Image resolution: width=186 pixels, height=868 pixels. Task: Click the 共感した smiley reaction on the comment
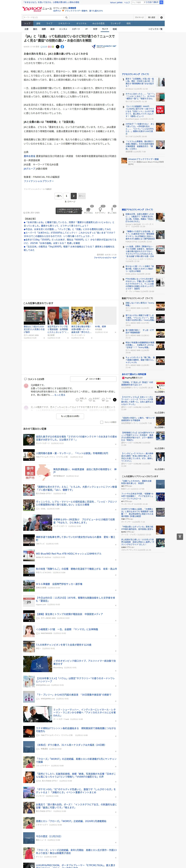pos(78,400)
